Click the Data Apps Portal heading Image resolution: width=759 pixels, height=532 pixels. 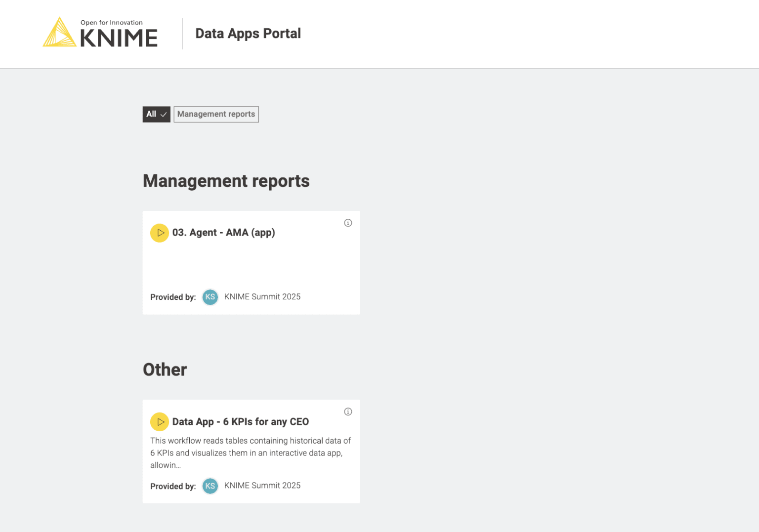point(248,34)
